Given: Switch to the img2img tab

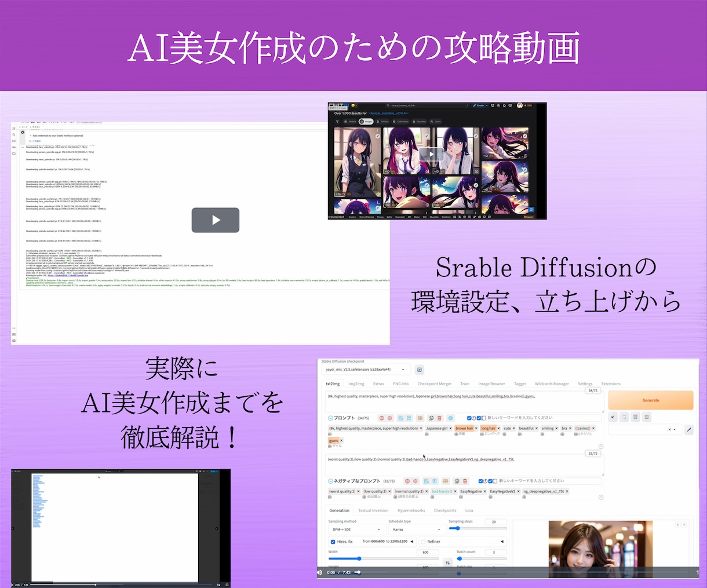Looking at the screenshot, I should (356, 384).
